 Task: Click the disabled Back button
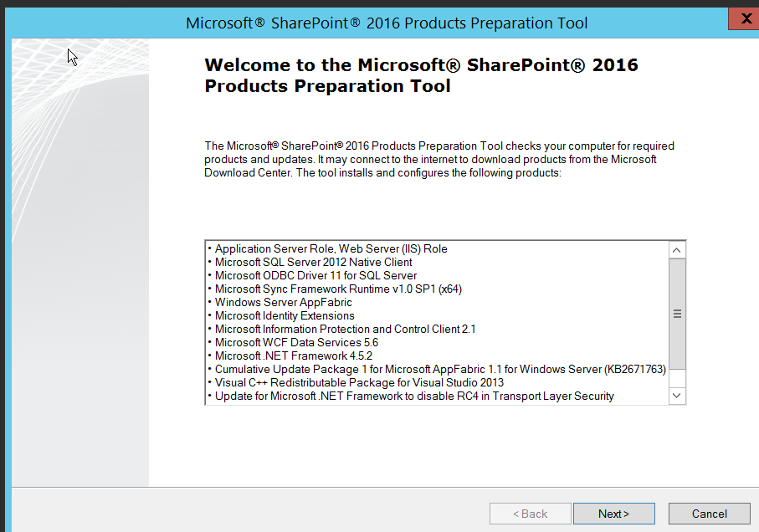tap(530, 514)
